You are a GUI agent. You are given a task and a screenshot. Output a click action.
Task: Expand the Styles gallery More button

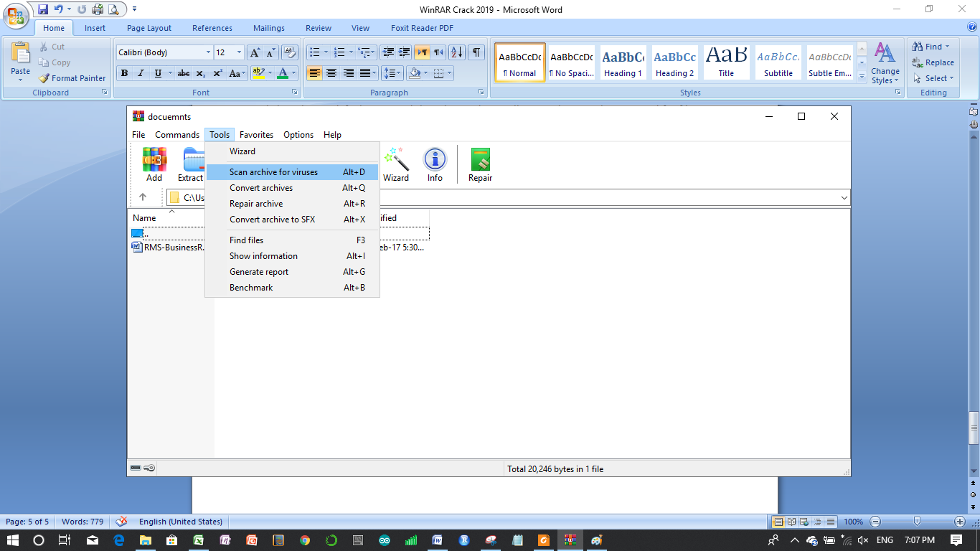point(862,75)
